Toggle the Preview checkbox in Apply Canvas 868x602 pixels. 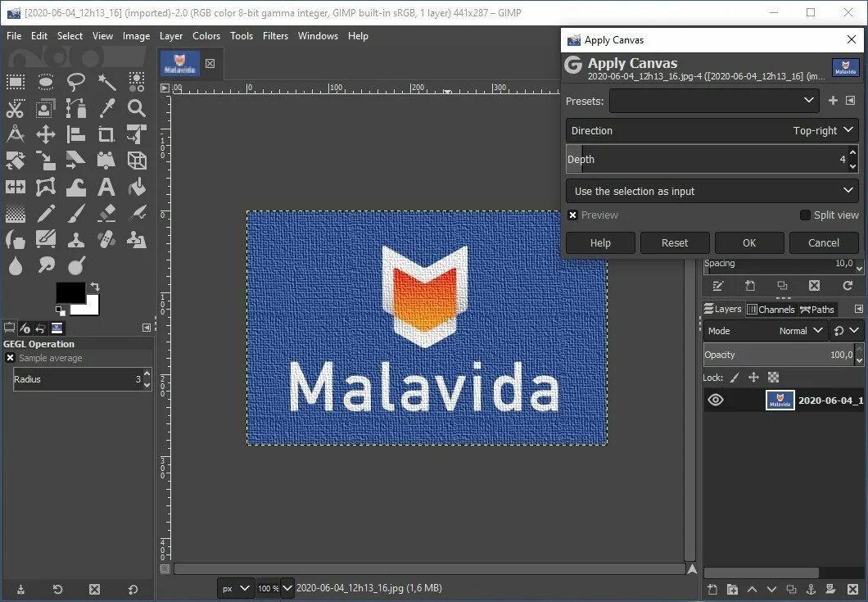click(573, 215)
